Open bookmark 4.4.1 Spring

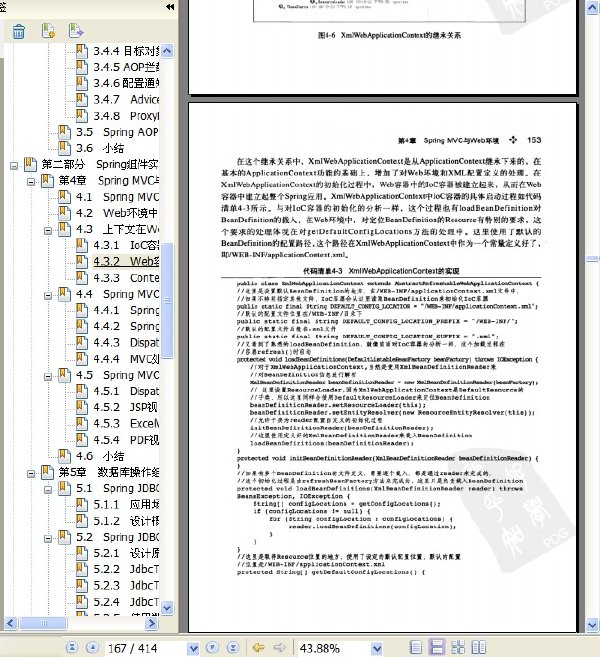[x=126, y=310]
